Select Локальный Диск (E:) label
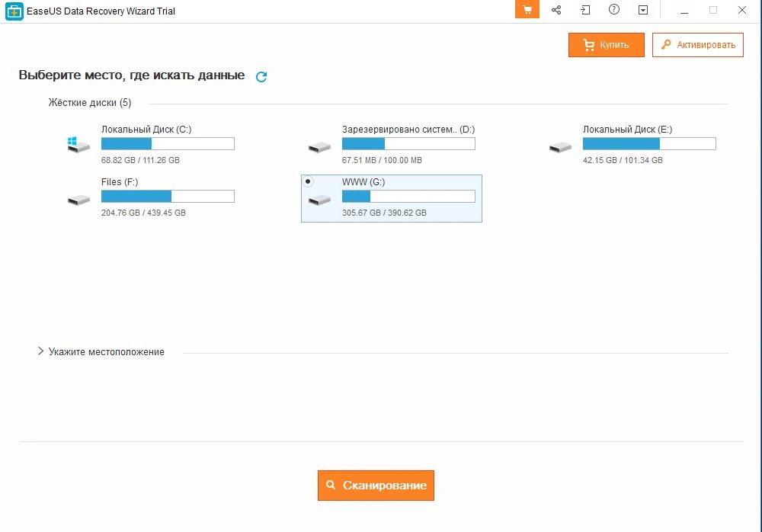The height and width of the screenshot is (532, 762). (627, 130)
